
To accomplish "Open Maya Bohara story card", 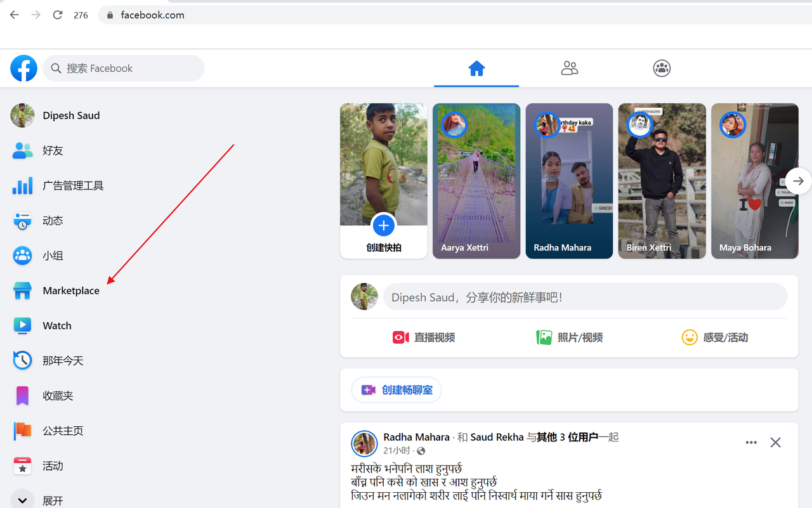I will [x=754, y=181].
